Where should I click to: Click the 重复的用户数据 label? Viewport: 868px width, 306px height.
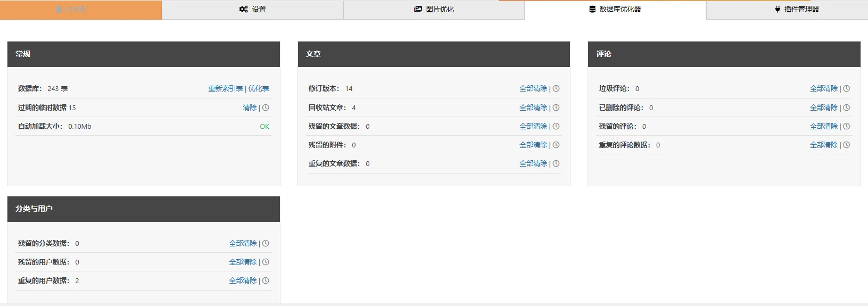(x=44, y=280)
